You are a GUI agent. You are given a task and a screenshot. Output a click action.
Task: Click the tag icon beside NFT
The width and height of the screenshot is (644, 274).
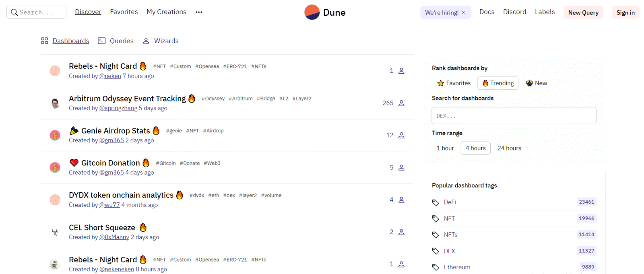coord(436,218)
